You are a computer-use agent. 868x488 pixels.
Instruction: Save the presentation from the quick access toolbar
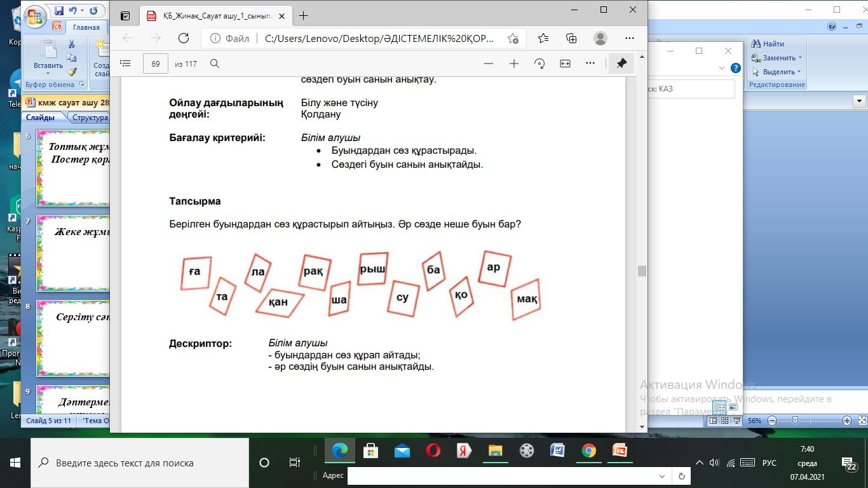(58, 11)
